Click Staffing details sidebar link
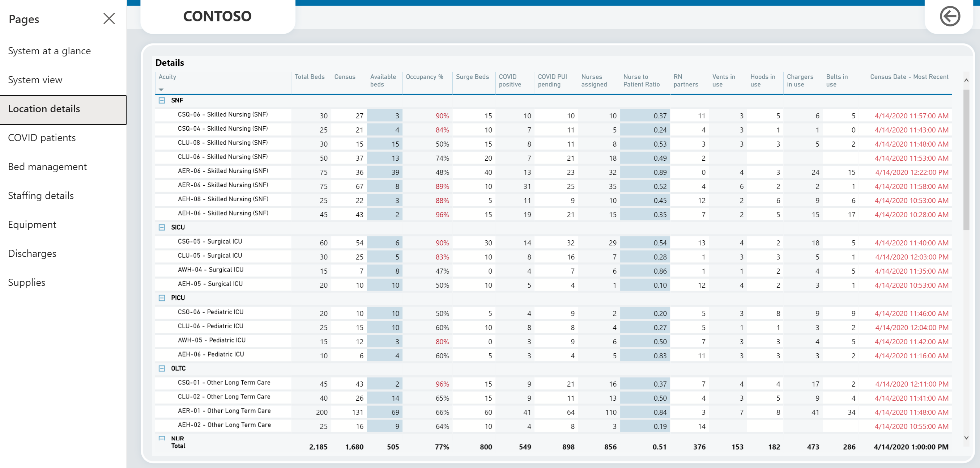 click(x=41, y=195)
